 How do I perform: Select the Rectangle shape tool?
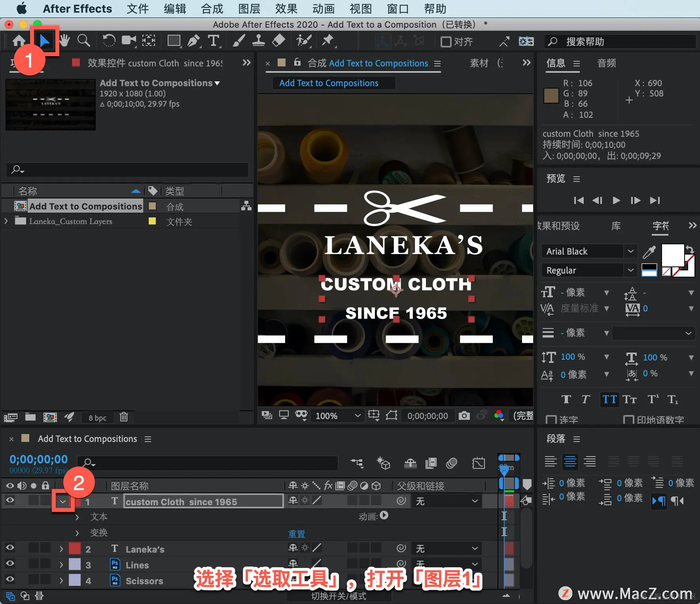pos(174,41)
